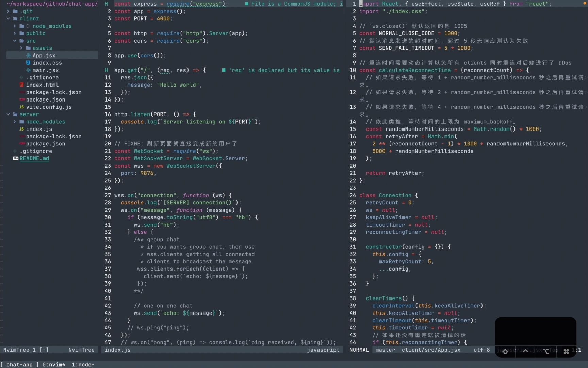Open client package-lock.json in the tree
588x368 pixels.
coord(54,92)
